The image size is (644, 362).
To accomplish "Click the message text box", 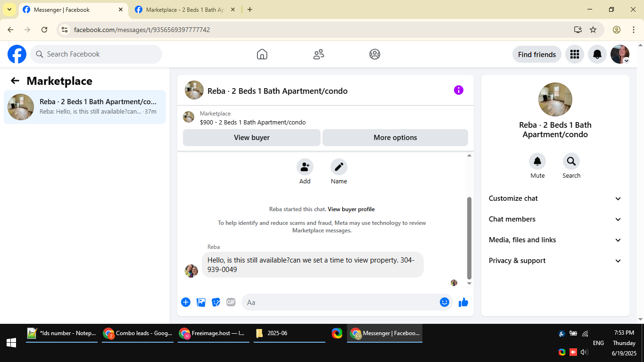I will click(x=340, y=302).
